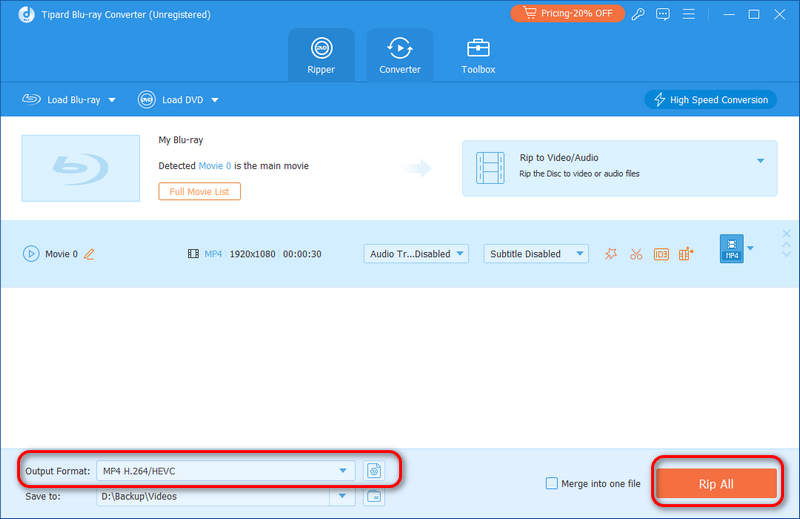800x519 pixels.
Task: Click the MP4 format text in Movie 0 row
Action: pos(213,254)
